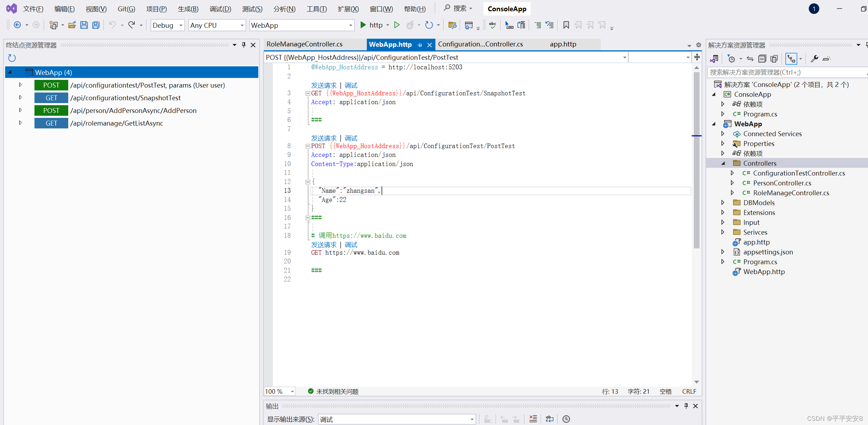Screen dimensions: 868x425
Task: Open the Debug configuration dropdown
Action: tap(181, 25)
